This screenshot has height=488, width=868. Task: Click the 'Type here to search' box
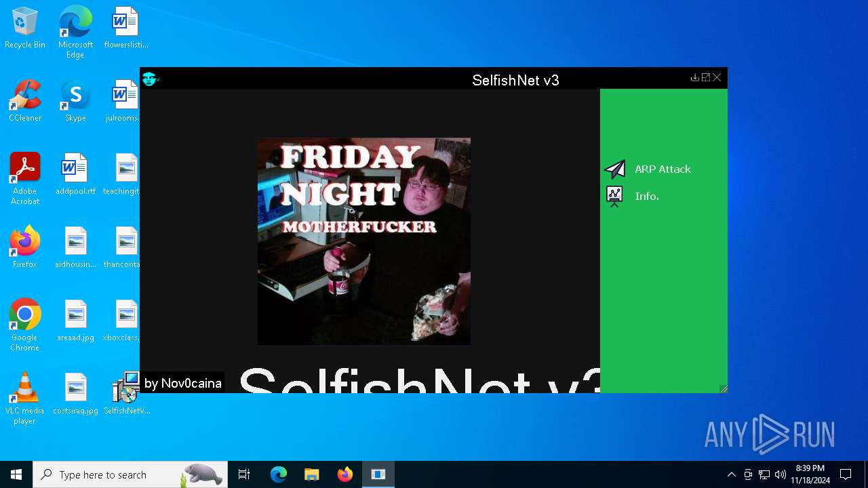point(130,474)
